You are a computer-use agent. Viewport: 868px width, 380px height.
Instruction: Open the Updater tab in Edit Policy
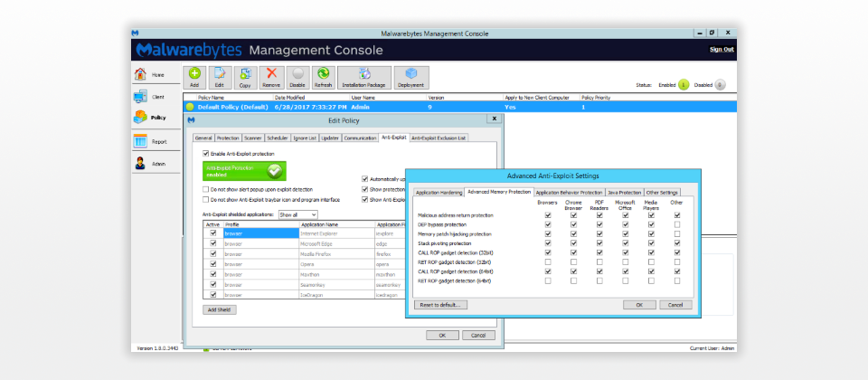[x=331, y=138]
